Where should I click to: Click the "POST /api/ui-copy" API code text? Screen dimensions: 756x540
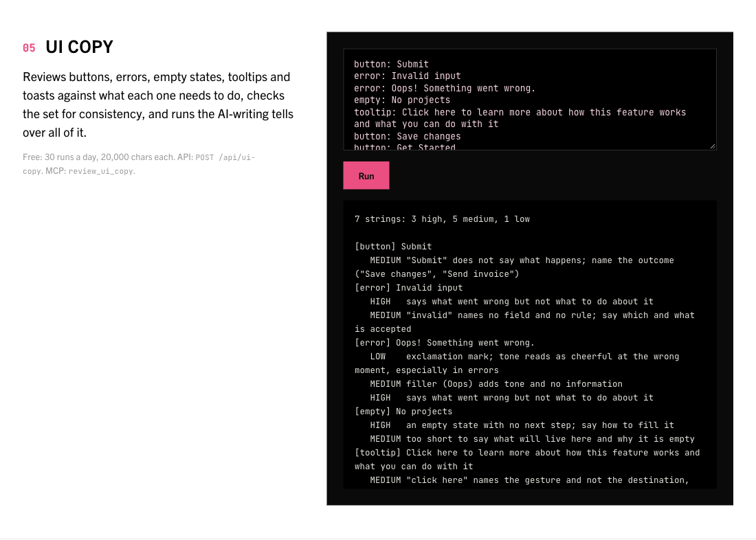[x=139, y=164]
